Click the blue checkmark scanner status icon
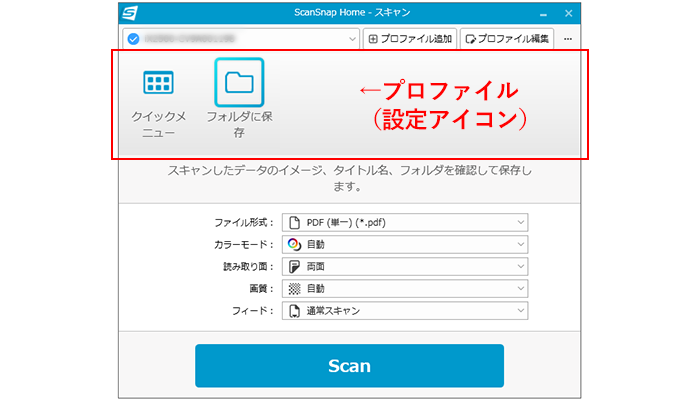This screenshot has width=700, height=400. (133, 39)
